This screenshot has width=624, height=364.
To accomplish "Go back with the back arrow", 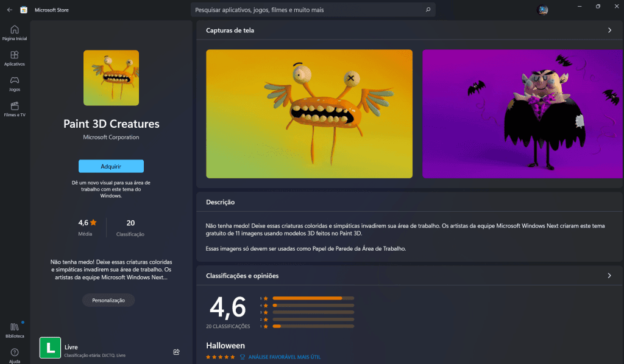I will [10, 10].
